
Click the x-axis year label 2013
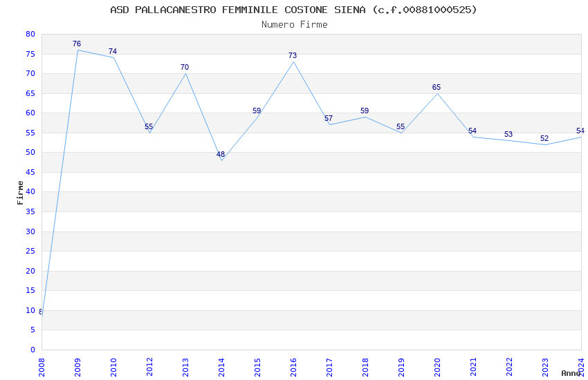click(185, 368)
